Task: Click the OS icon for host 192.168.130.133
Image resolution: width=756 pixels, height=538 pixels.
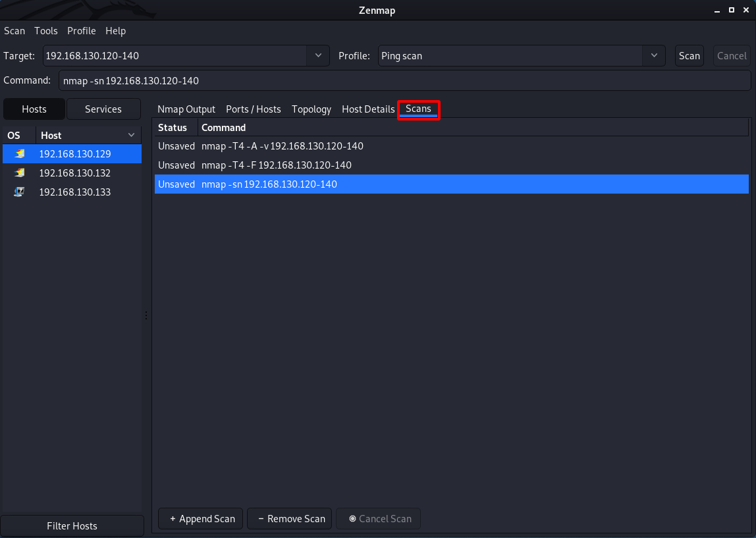Action: (19, 192)
